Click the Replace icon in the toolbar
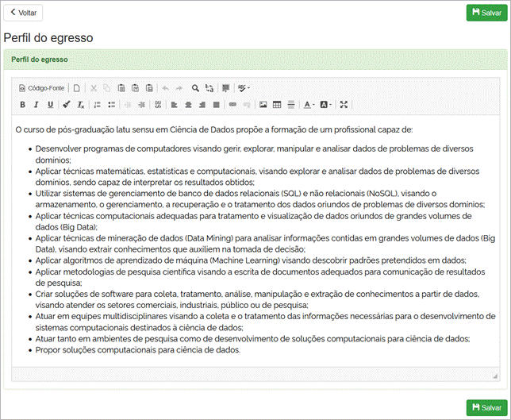The height and width of the screenshot is (420, 511). point(209,88)
